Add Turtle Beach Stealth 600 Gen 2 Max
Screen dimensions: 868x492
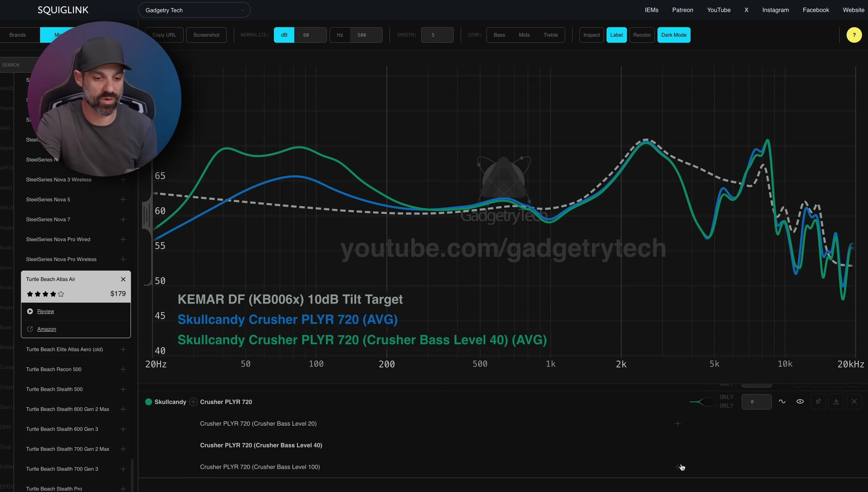[123, 409]
